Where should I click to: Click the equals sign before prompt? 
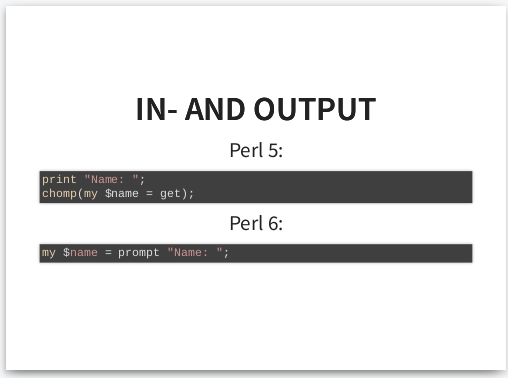[108, 252]
